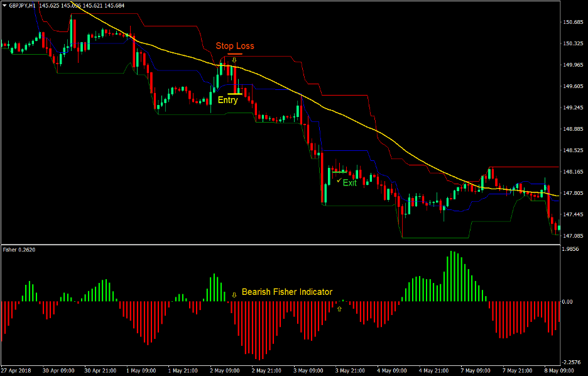Select the yellow checkmark beside the Exit label
This screenshot has height=376, width=588.
pos(339,180)
